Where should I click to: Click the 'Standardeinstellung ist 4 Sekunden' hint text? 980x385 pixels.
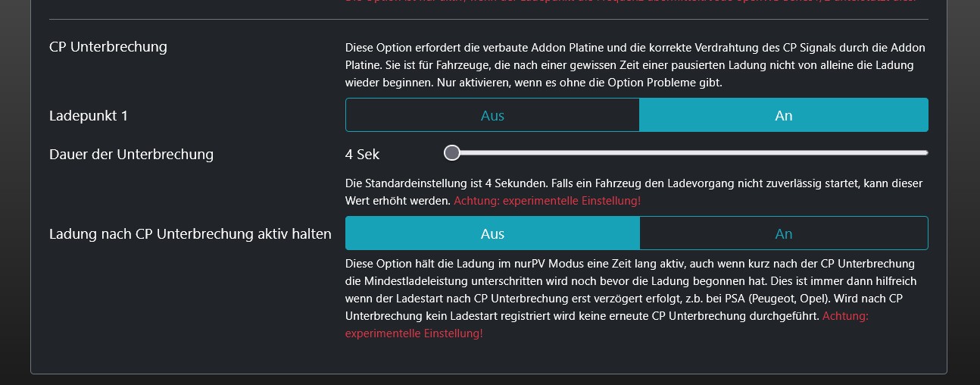point(530,183)
